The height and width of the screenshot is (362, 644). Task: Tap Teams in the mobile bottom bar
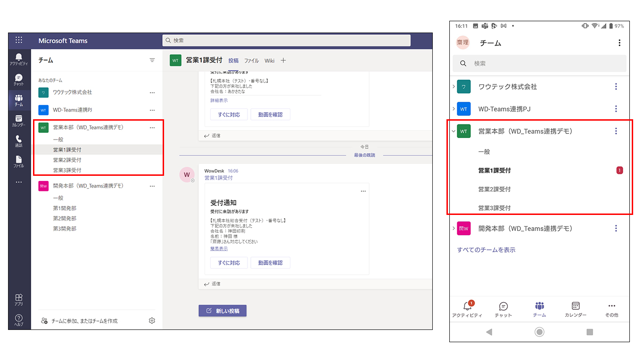[539, 309]
